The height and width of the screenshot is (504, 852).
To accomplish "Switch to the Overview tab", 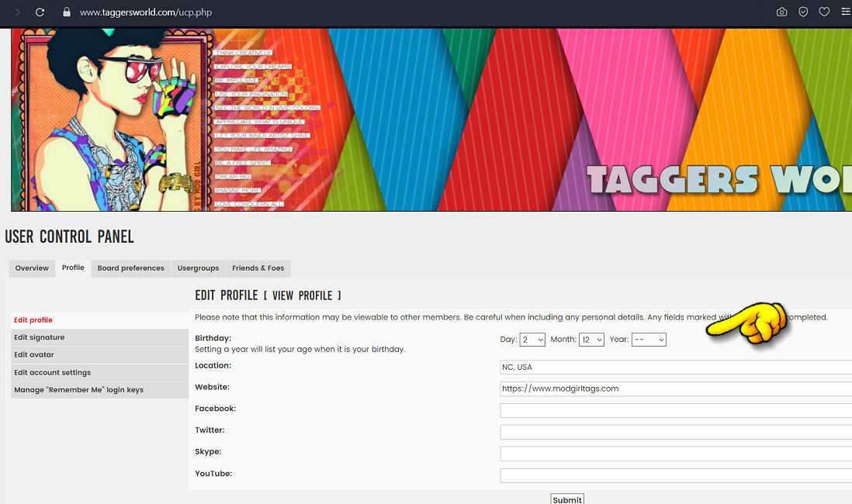I will 32,268.
